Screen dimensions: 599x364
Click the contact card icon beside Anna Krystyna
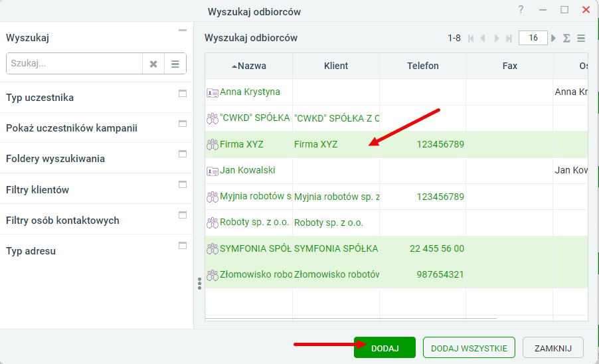click(x=213, y=93)
